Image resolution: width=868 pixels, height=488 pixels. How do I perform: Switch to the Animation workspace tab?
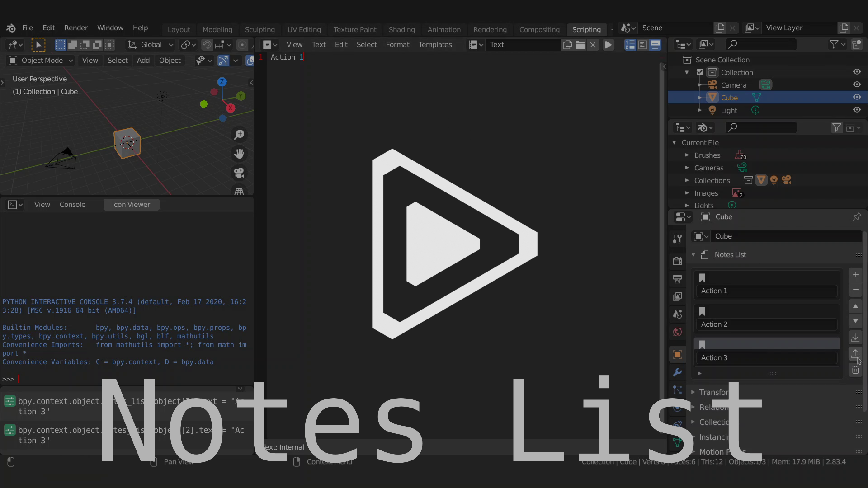click(443, 29)
